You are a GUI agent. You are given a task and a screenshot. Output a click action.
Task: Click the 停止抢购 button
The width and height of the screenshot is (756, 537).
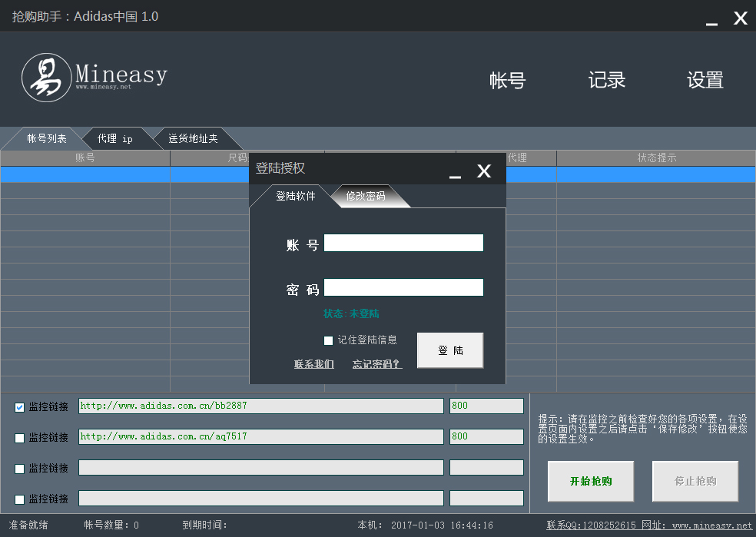tap(695, 481)
